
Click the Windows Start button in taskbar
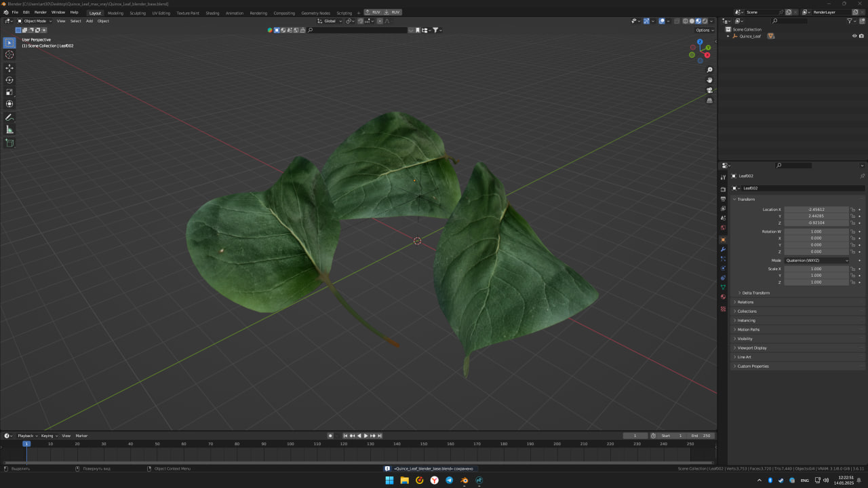click(x=389, y=481)
